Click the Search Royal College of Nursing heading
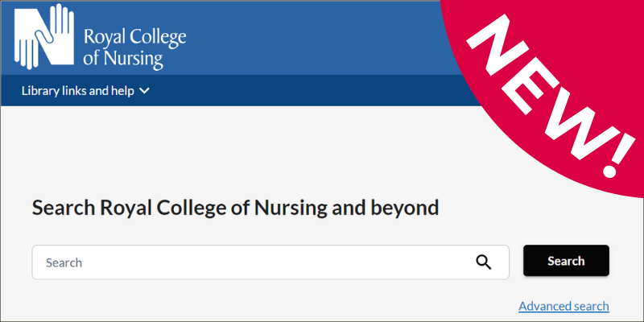Image resolution: width=644 pixels, height=322 pixels. (x=161, y=208)
